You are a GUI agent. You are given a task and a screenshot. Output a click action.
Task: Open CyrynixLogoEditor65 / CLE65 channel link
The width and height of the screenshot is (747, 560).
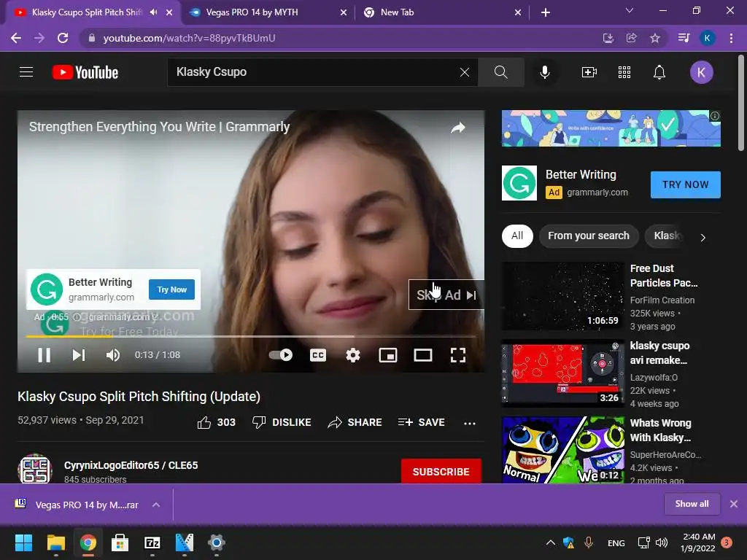tap(131, 465)
